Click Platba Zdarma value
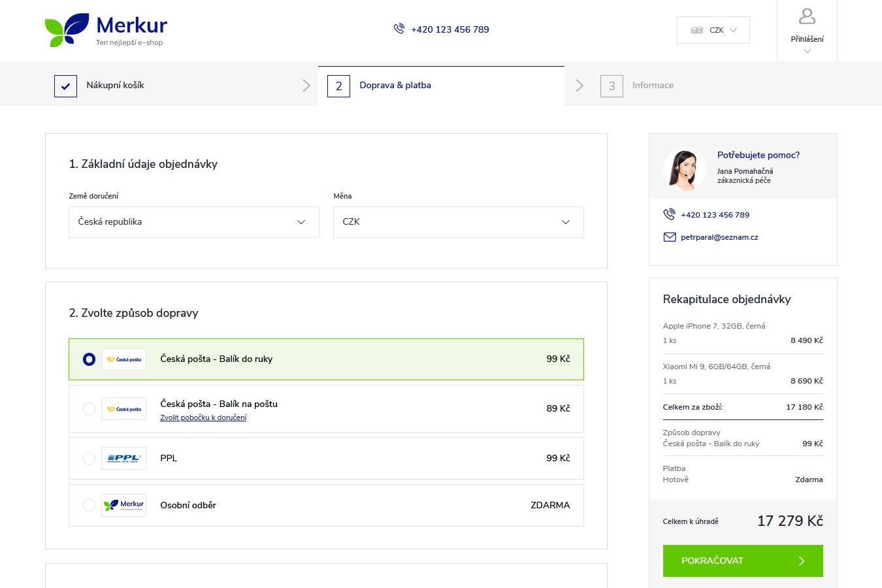Viewport: 882px width, 588px height. click(x=809, y=480)
